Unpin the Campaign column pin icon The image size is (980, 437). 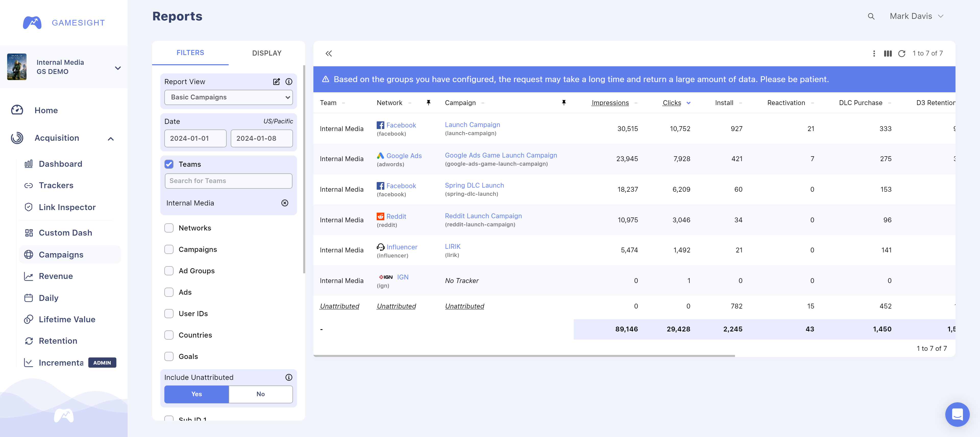564,102
